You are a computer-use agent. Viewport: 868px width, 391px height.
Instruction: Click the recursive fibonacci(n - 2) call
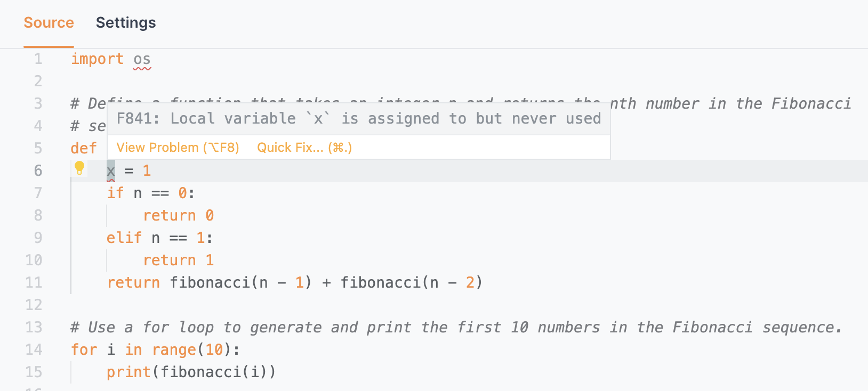coord(412,282)
